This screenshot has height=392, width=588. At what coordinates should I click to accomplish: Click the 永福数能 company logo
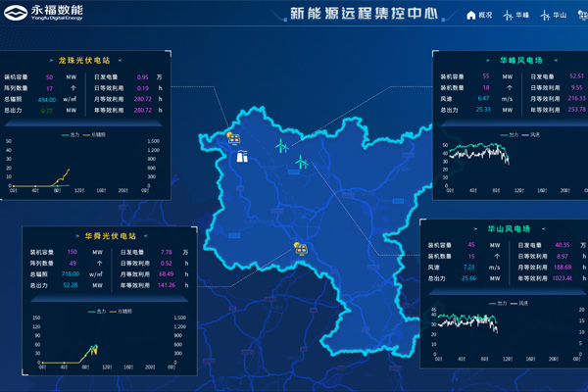(43, 14)
